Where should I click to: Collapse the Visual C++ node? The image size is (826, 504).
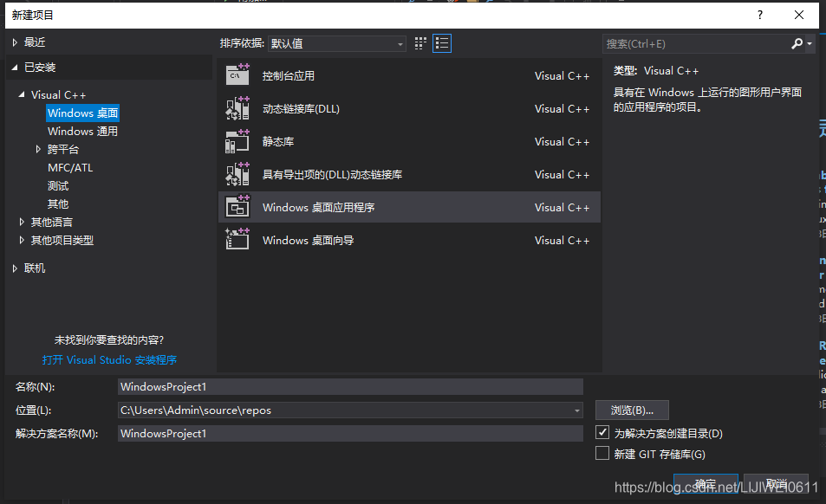coord(22,94)
